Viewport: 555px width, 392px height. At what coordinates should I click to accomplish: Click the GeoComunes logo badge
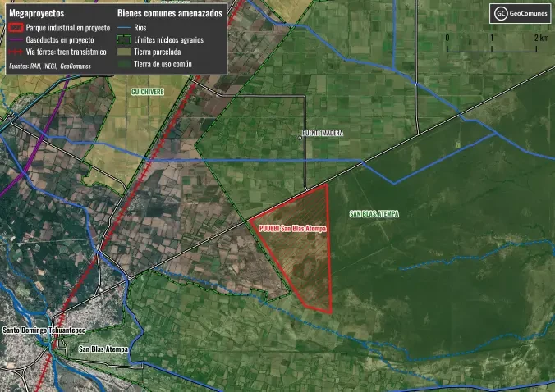click(520, 13)
